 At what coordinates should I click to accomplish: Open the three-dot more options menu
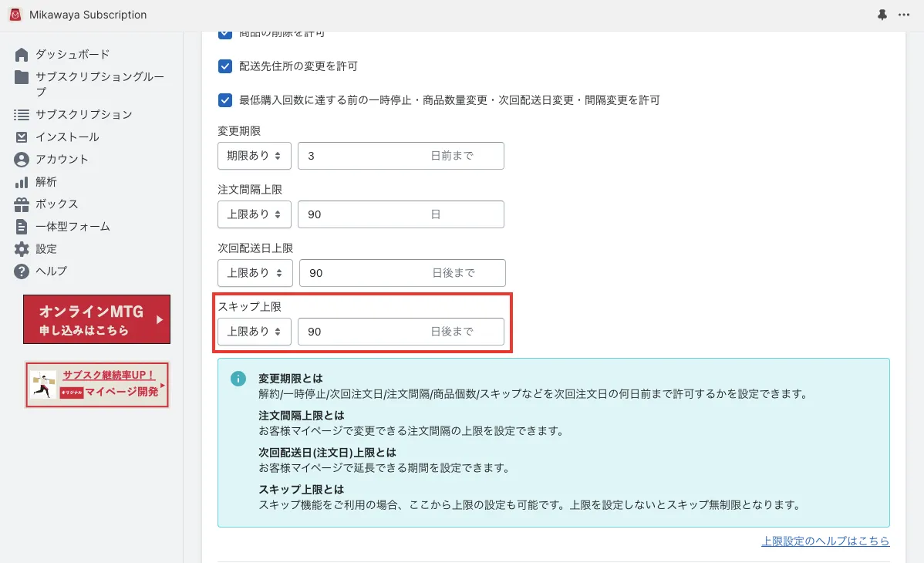pos(904,15)
